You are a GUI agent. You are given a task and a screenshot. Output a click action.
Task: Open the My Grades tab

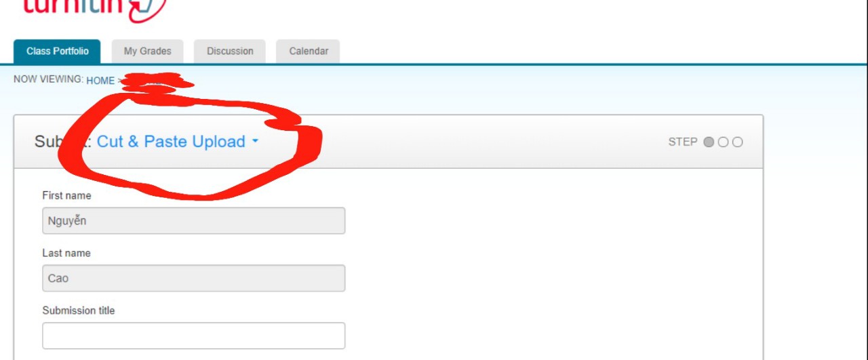(147, 52)
